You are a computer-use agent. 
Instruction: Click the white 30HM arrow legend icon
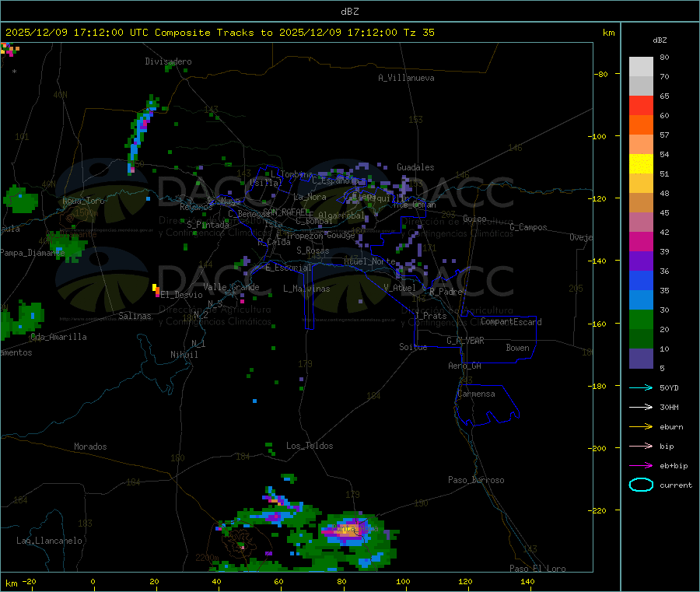(641, 407)
